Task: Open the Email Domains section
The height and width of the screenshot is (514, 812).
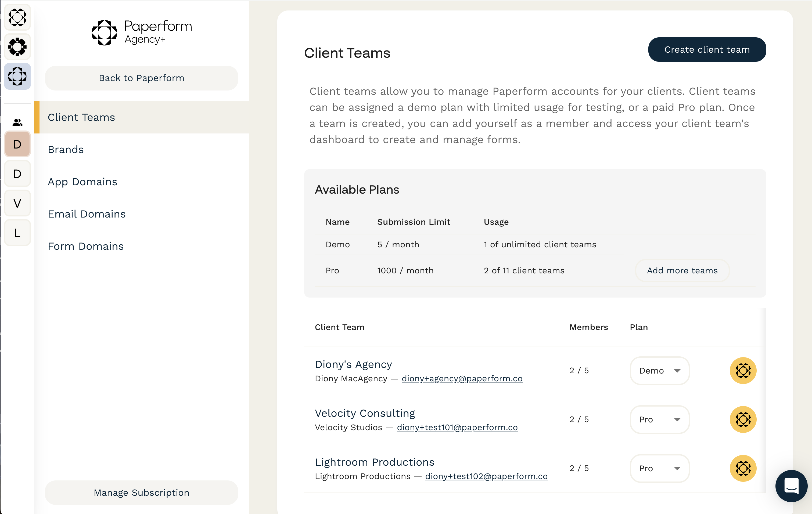Action: tap(87, 214)
